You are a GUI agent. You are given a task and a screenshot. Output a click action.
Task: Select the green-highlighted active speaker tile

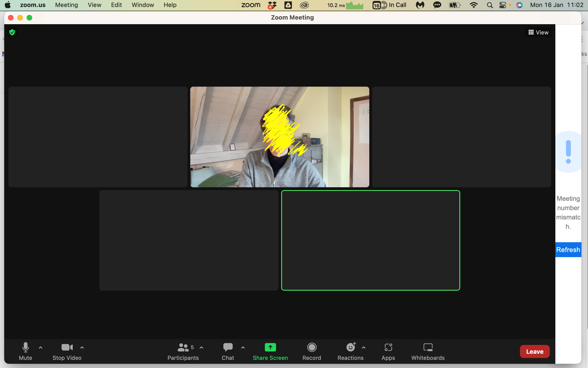coord(370,240)
